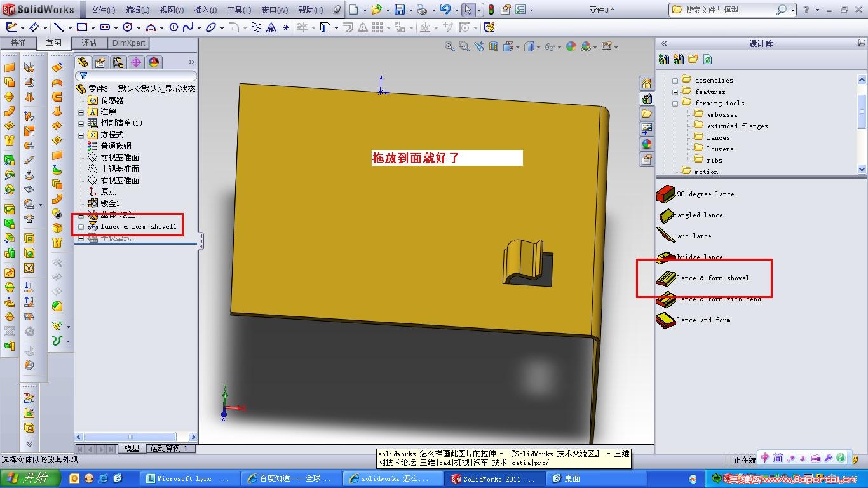The image size is (868, 488).
Task: Open the 插入(I) menu
Action: pyautogui.click(x=205, y=10)
